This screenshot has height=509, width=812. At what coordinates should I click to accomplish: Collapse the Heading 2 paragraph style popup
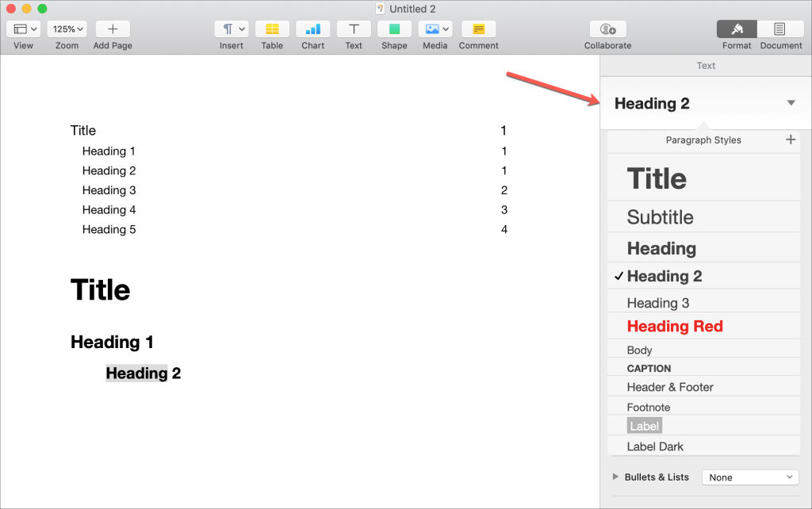[x=790, y=103]
